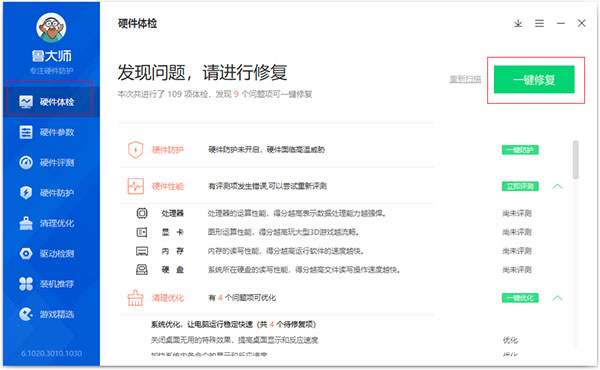Click the 硬件评测 gauge icon
This screenshot has height=370, width=600.
pyautogui.click(x=26, y=162)
